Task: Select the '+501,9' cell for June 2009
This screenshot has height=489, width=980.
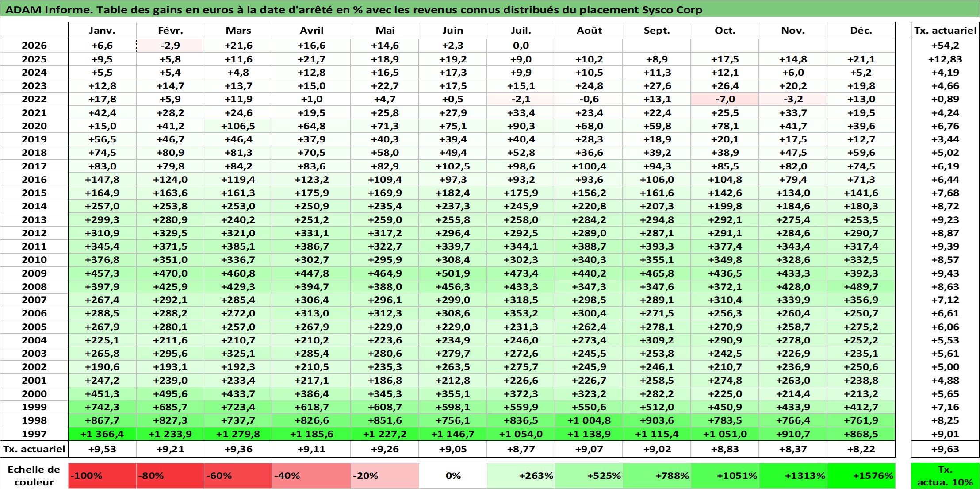Action: click(453, 273)
